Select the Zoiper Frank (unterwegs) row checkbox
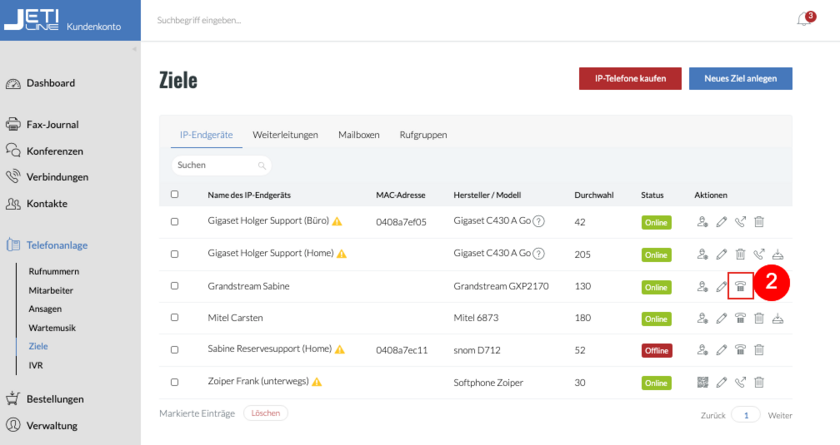The height and width of the screenshot is (445, 840). [x=175, y=382]
